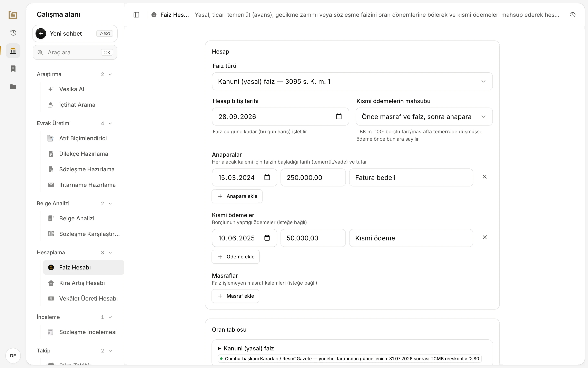Viewport: 588px width, 368px height.
Task: Click the 15.03.2024 principal date field
Action: (244, 177)
